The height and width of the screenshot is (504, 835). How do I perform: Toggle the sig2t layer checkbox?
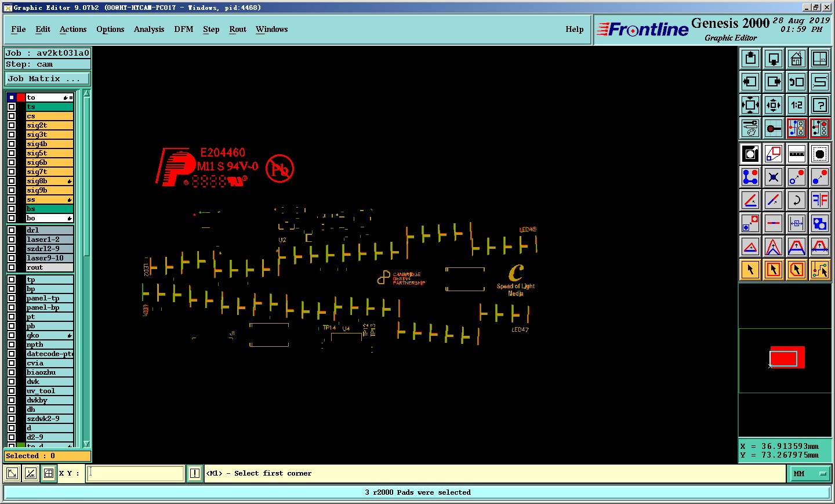(x=12, y=125)
